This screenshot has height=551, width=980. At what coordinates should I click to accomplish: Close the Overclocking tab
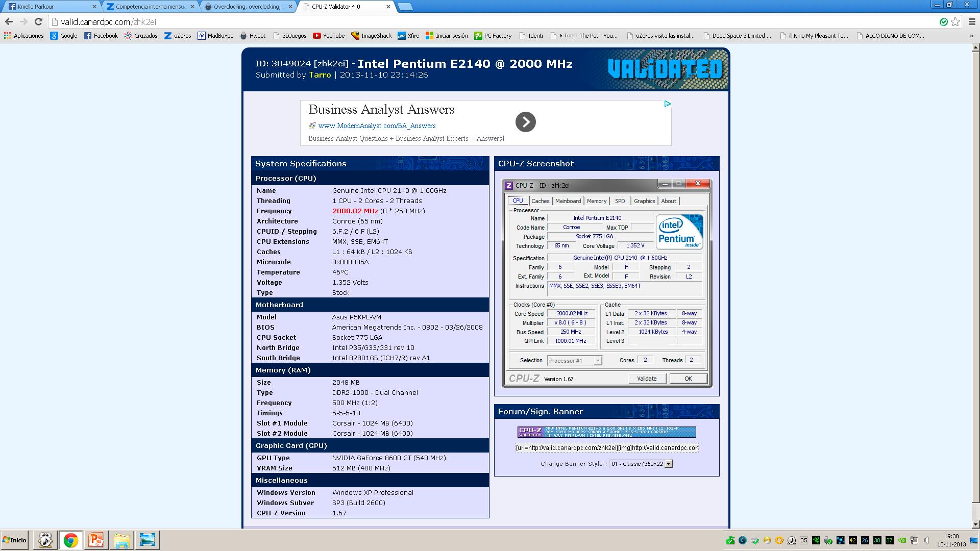[x=290, y=7]
